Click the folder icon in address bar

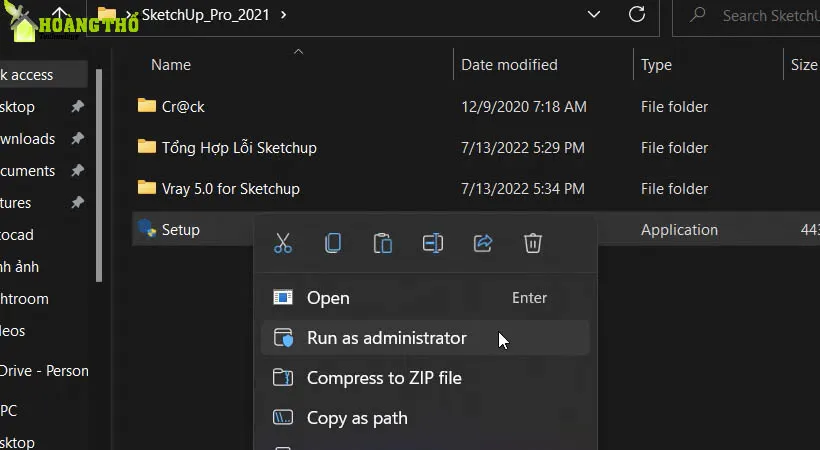point(106,13)
